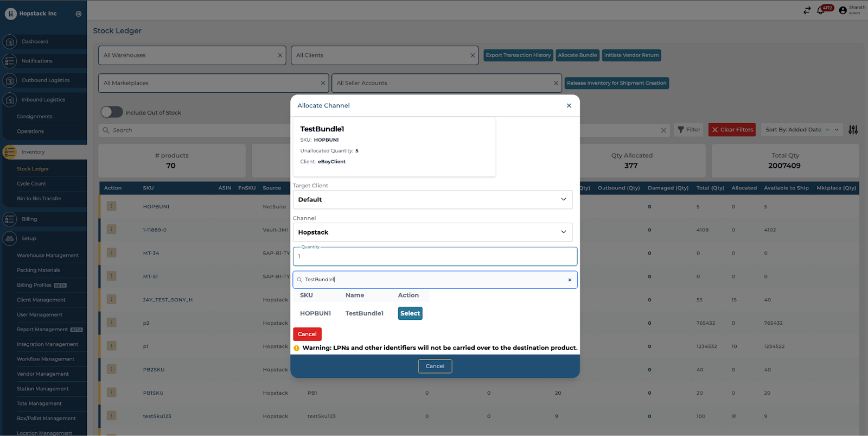The image size is (868, 436).
Task: Close the Allocate Channel dialog
Action: [x=569, y=106]
